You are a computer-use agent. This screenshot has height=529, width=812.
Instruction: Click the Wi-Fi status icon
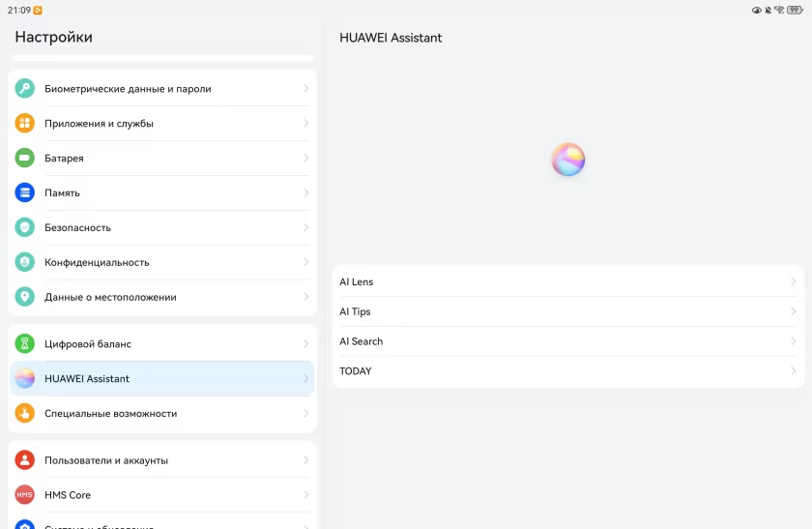(x=779, y=10)
